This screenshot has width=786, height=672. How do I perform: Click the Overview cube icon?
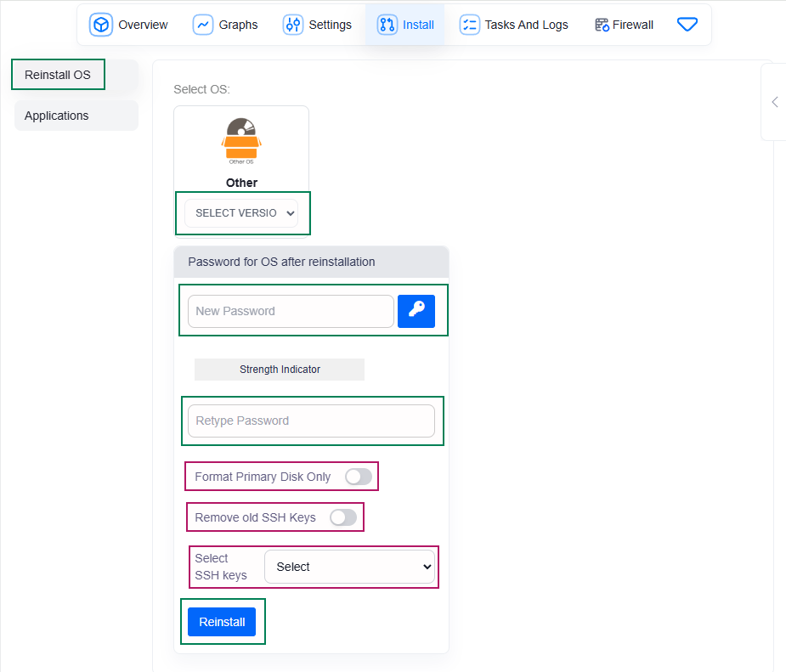pyautogui.click(x=101, y=25)
